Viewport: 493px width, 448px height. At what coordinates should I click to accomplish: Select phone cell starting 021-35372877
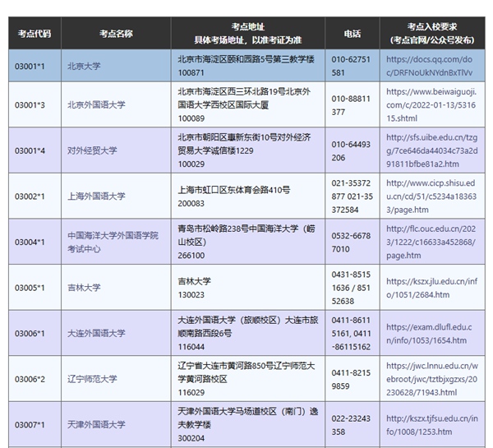tap(352, 196)
